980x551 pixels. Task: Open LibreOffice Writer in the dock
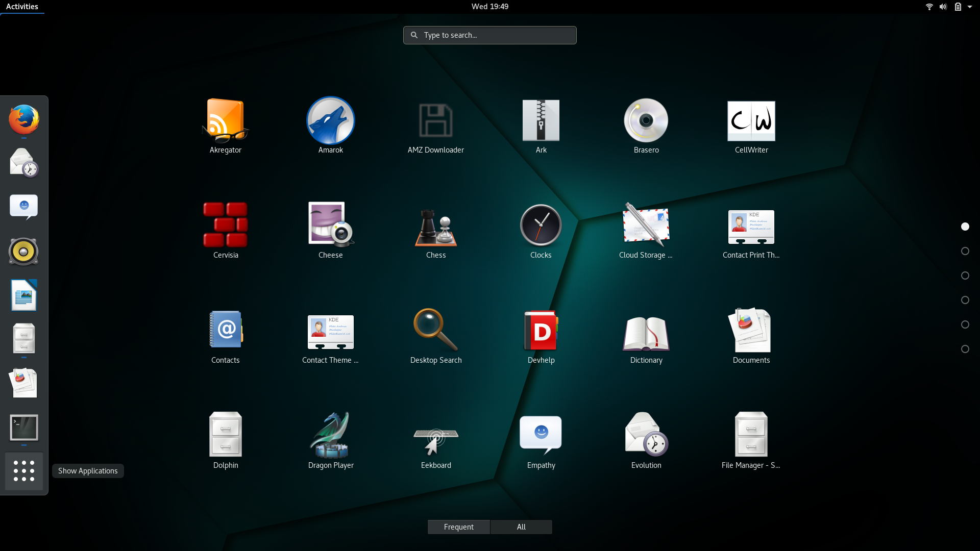[24, 295]
